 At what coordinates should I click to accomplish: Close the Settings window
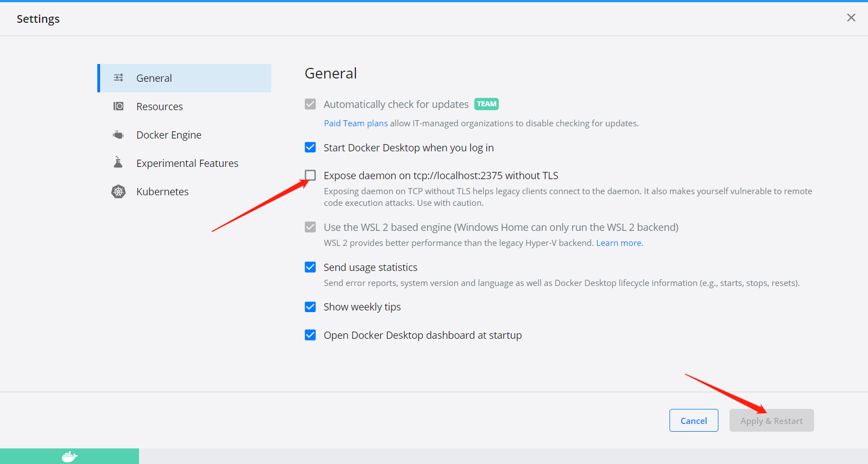[x=851, y=17]
